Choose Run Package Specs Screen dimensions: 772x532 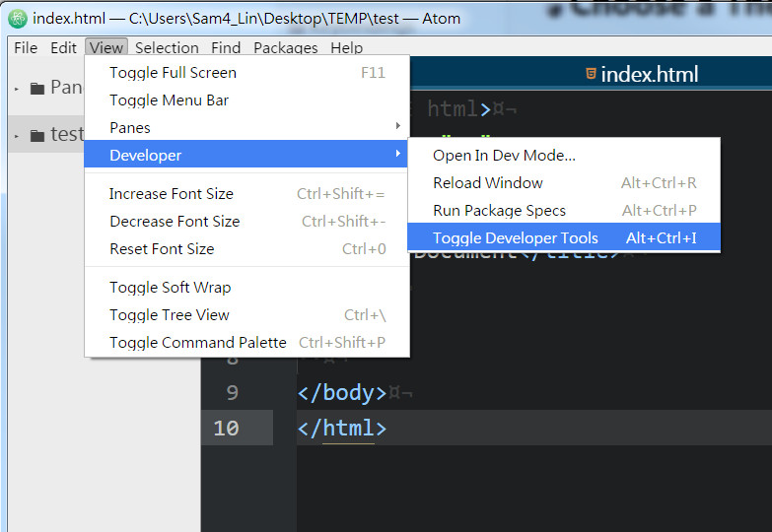tap(564, 211)
